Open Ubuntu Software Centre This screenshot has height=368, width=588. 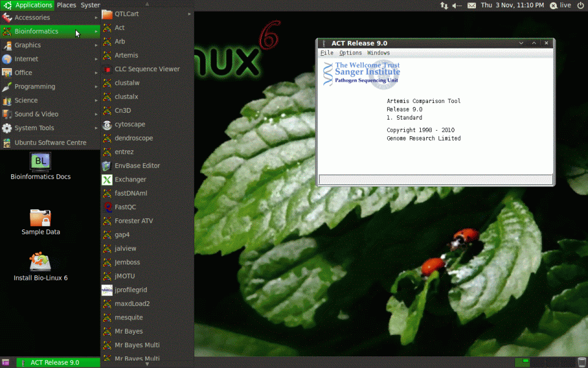tap(49, 142)
